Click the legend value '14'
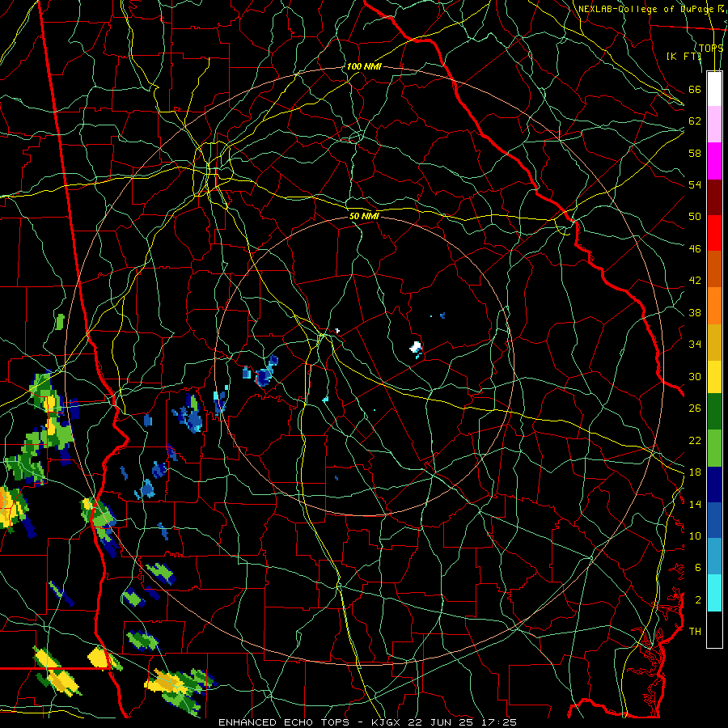The width and height of the screenshot is (728, 728). (x=695, y=504)
